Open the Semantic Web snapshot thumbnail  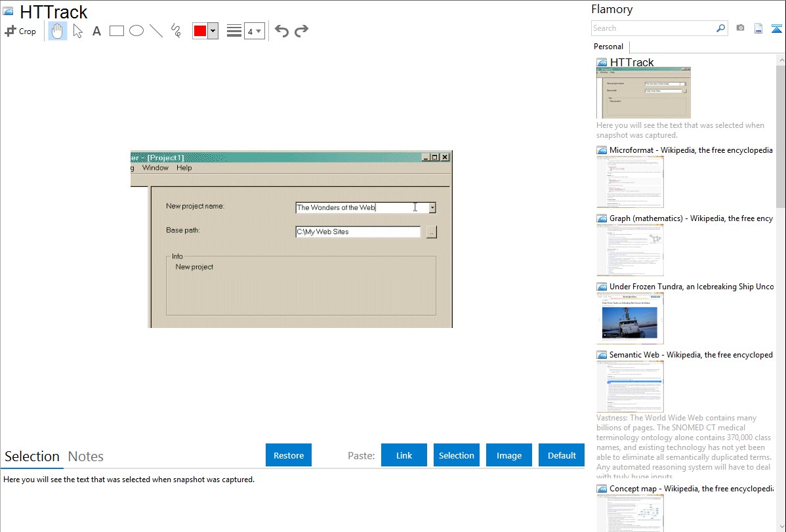point(630,386)
